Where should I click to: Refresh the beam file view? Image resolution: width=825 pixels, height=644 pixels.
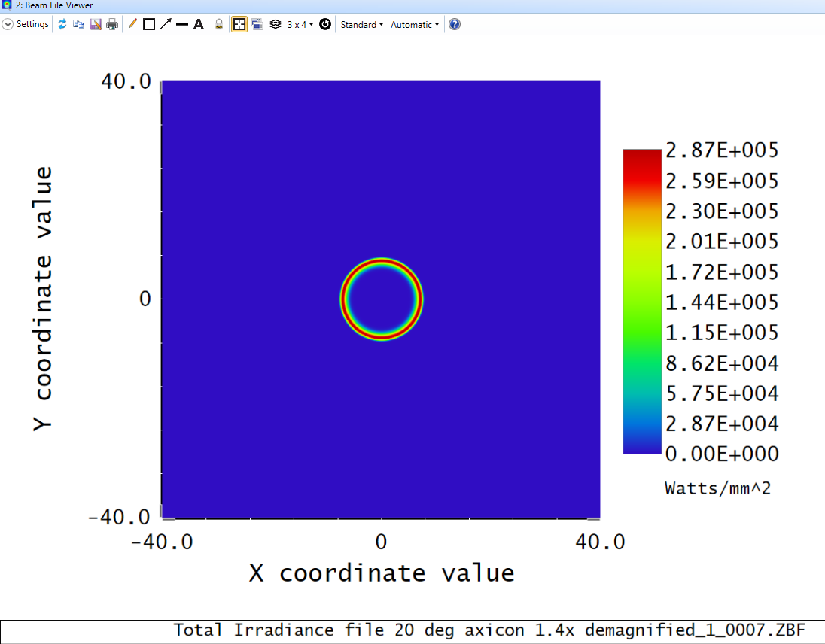point(62,24)
